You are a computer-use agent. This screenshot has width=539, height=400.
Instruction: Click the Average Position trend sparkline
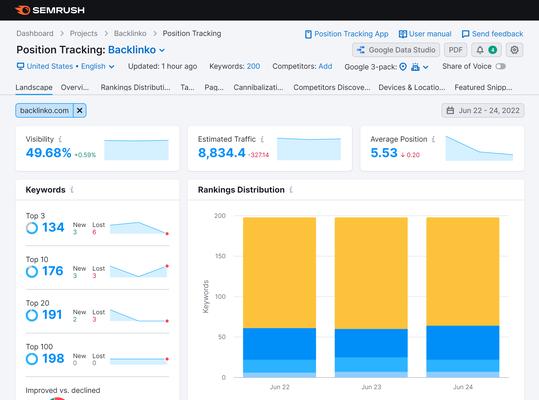tap(479, 148)
